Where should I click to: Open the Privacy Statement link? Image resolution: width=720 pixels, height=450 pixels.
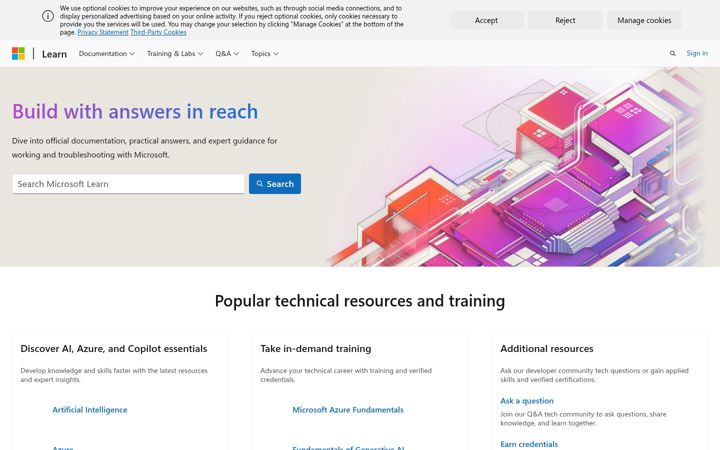[x=103, y=33]
